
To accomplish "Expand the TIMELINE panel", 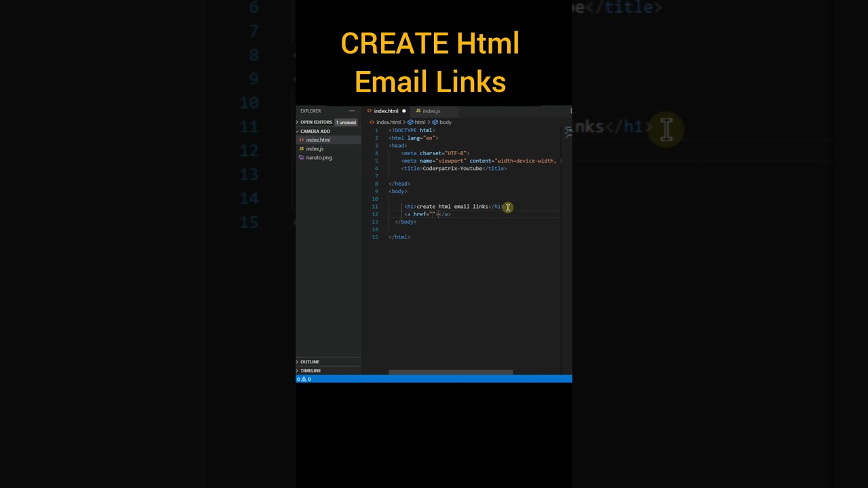I will tap(328, 371).
